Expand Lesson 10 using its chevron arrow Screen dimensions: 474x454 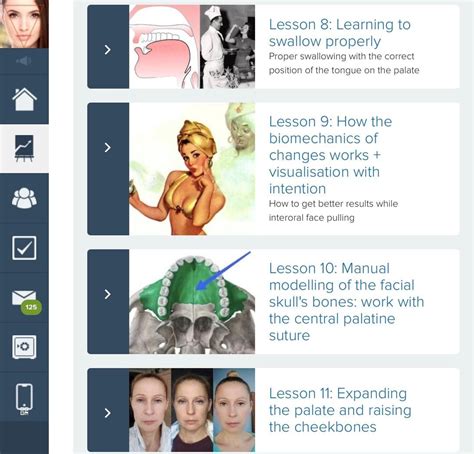pos(107,294)
